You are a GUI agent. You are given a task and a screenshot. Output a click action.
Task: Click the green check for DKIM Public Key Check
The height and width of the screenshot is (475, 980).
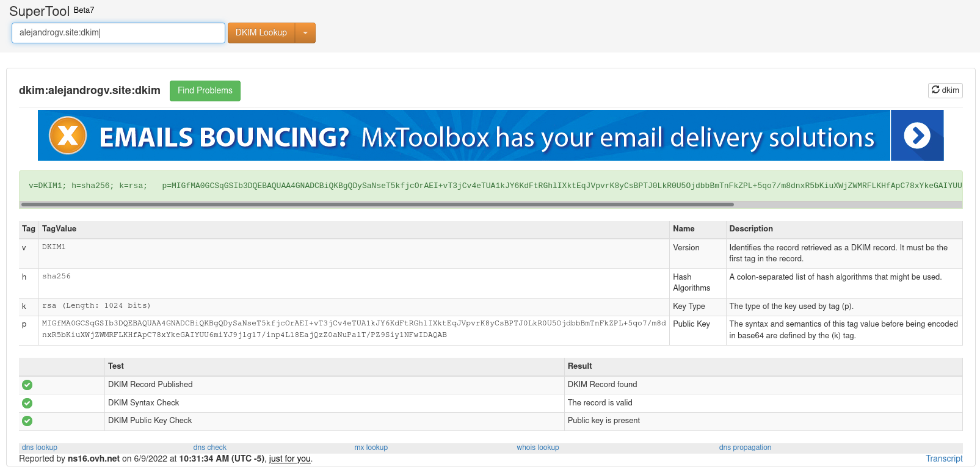27,421
